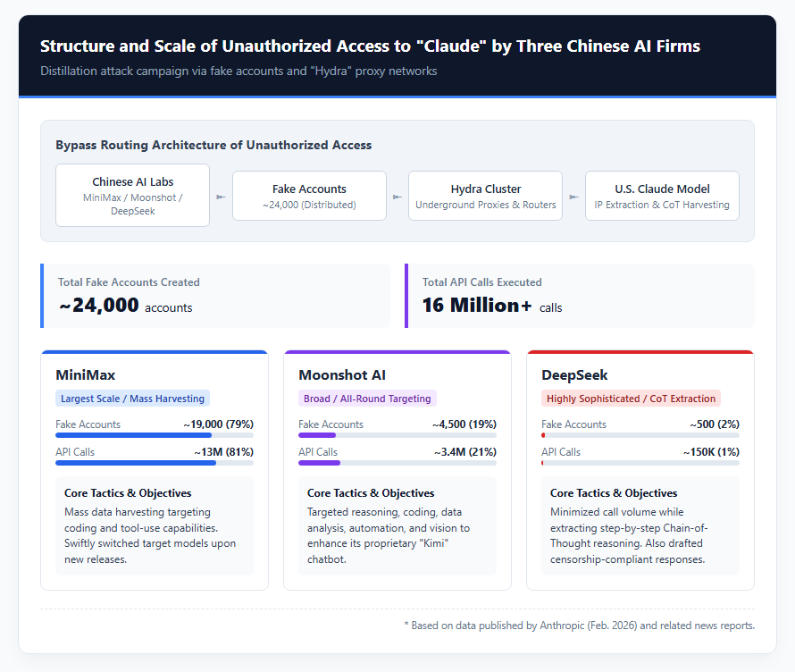The height and width of the screenshot is (672, 795).
Task: Click the Moonshot AI card heading
Action: [x=342, y=374]
